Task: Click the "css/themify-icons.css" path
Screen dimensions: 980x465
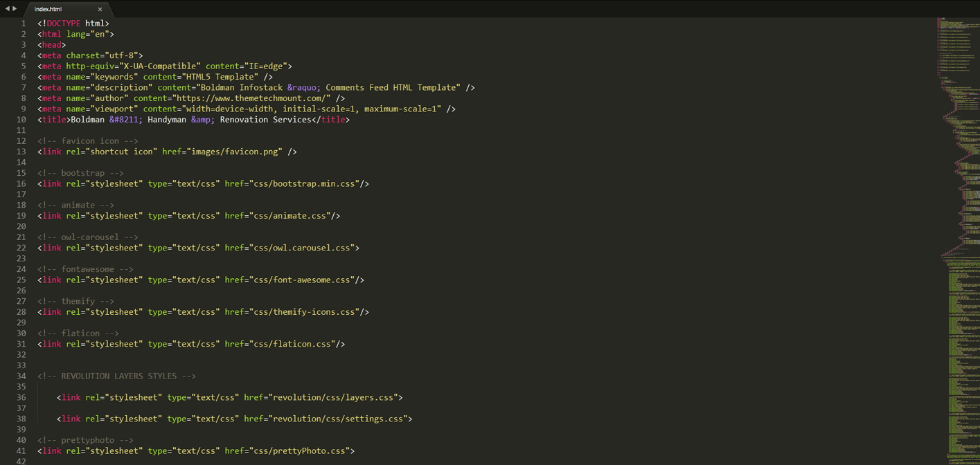Action: click(x=304, y=312)
